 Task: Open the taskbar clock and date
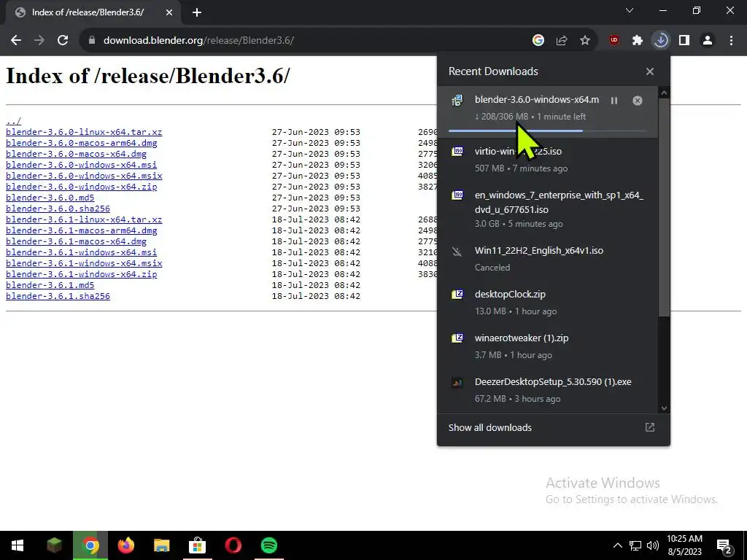684,545
